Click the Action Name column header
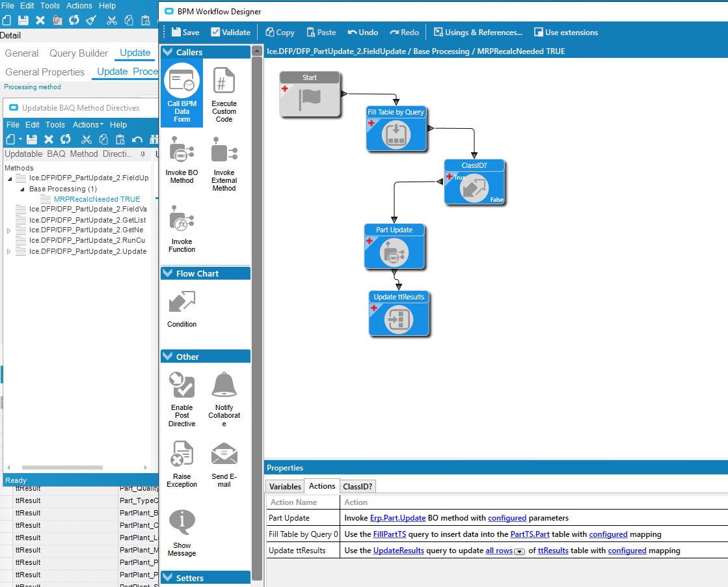Viewport: 728px width, 587px height. [294, 502]
